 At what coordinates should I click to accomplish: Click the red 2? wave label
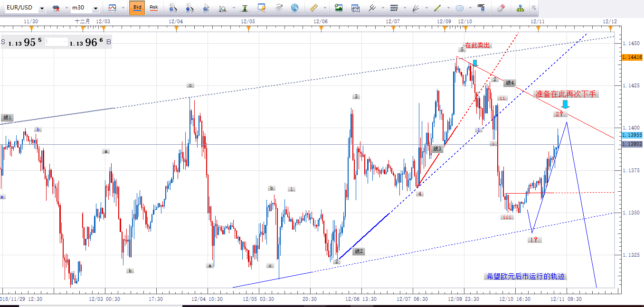[560, 114]
